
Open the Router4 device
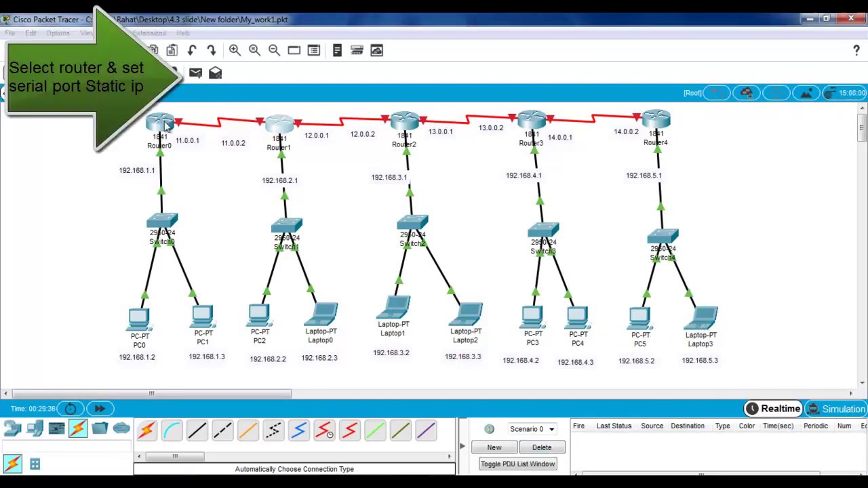click(656, 120)
